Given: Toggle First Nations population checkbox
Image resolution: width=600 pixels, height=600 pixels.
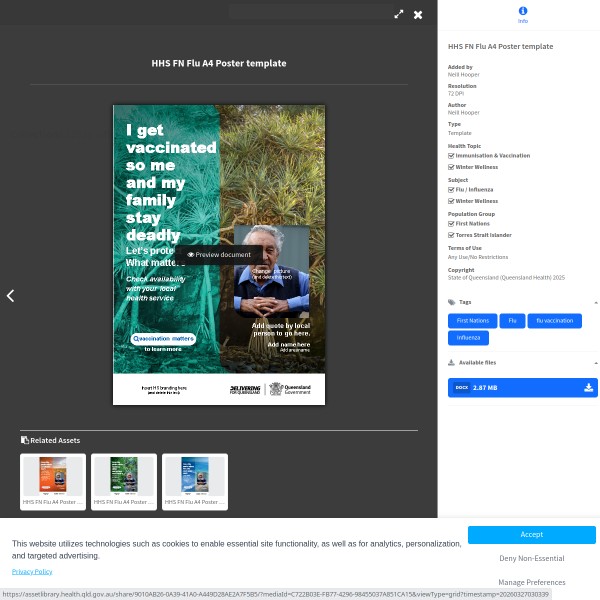Looking at the screenshot, I should (x=451, y=224).
